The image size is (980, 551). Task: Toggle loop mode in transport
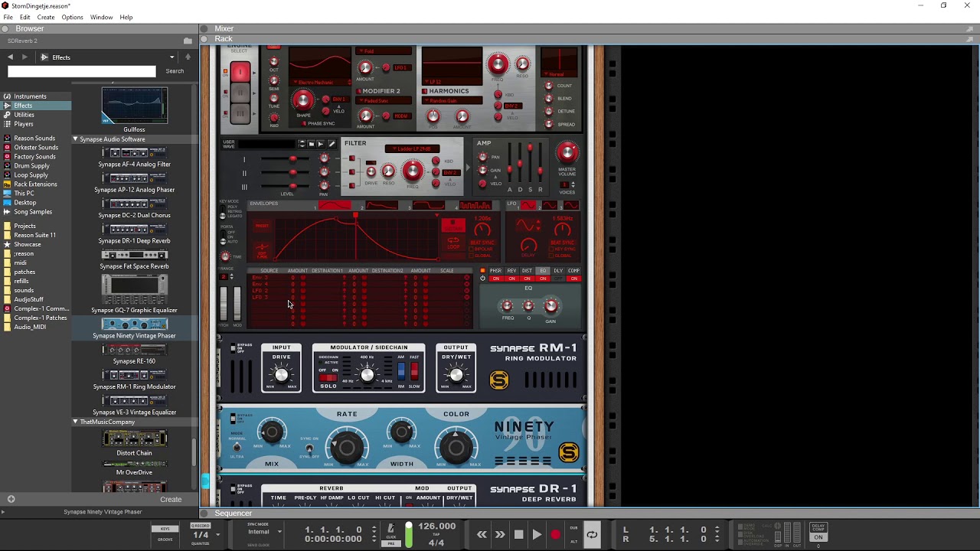coord(593,535)
